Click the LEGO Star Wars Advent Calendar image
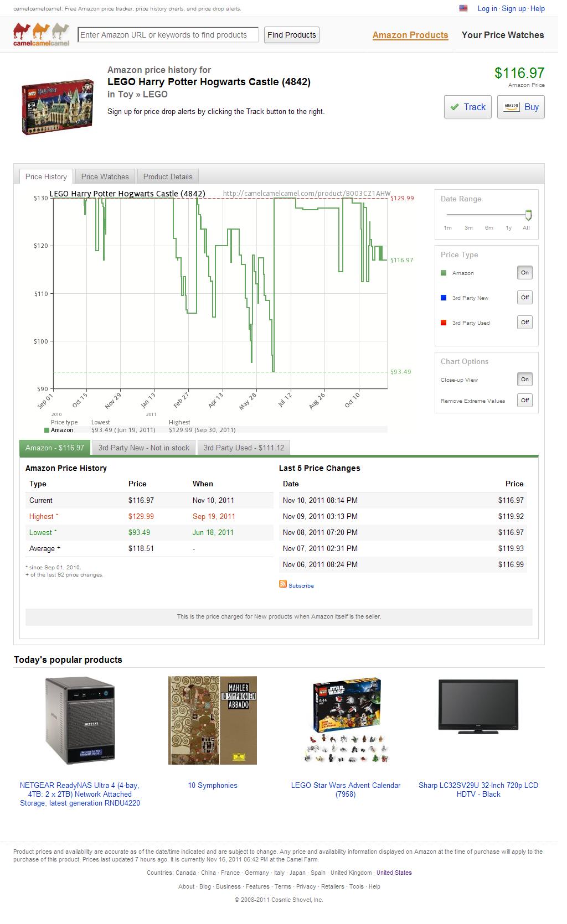This screenshot has width=567, height=924. (x=346, y=720)
